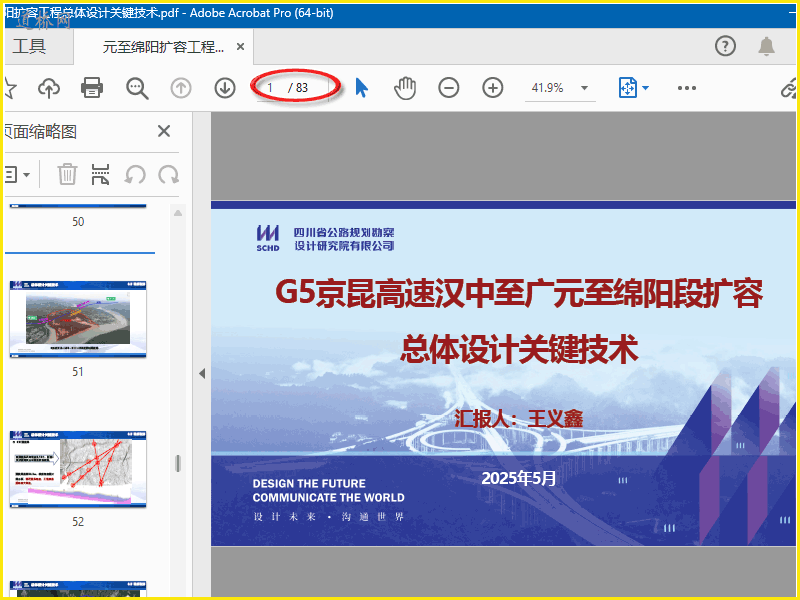Click the presenter text 汇报人：王义鑫
Image resolution: width=800 pixels, height=600 pixels.
[518, 418]
